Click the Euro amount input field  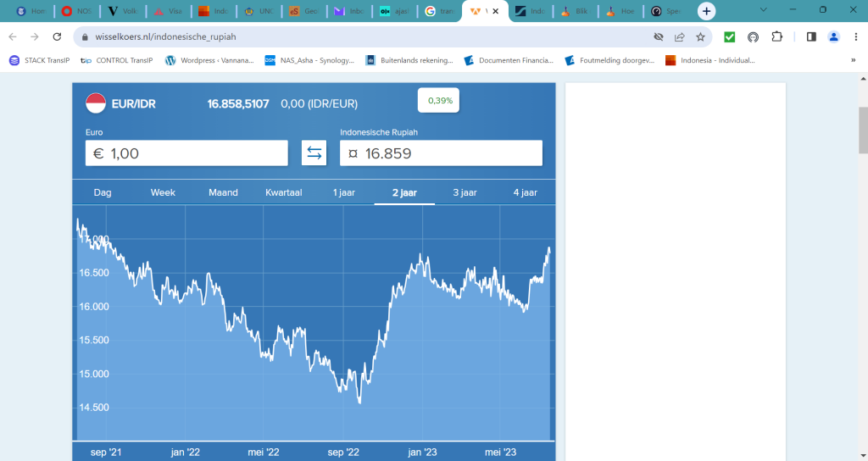(x=186, y=153)
